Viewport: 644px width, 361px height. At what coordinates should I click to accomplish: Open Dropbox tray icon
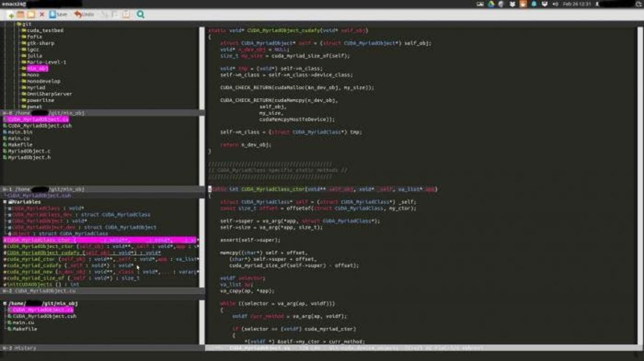(512, 4)
